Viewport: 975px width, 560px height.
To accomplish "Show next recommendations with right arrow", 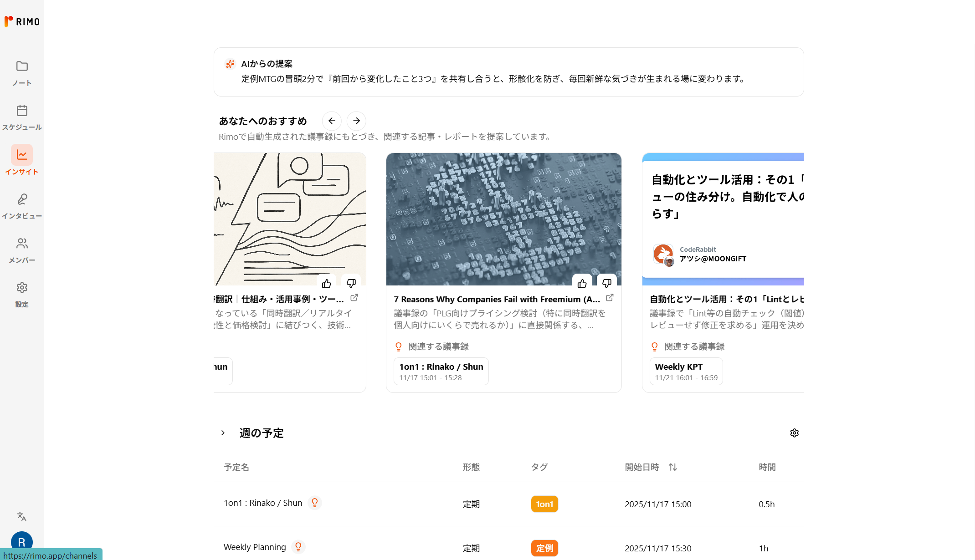I will coord(356,121).
